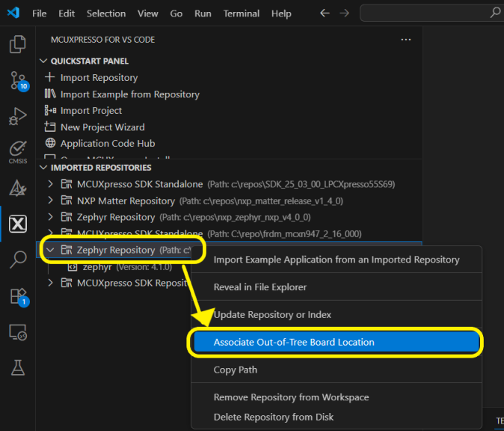Click Import Example from Repository
504x431 pixels.
tap(129, 94)
